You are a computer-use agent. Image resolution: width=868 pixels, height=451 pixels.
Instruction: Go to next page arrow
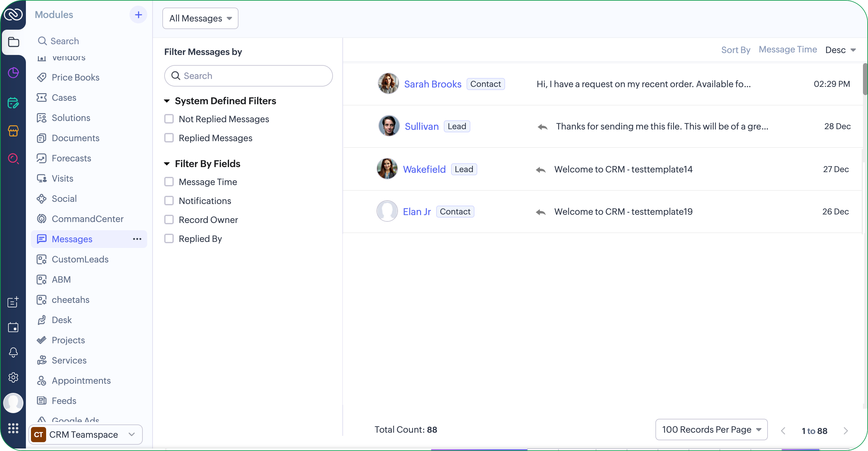[846, 430]
